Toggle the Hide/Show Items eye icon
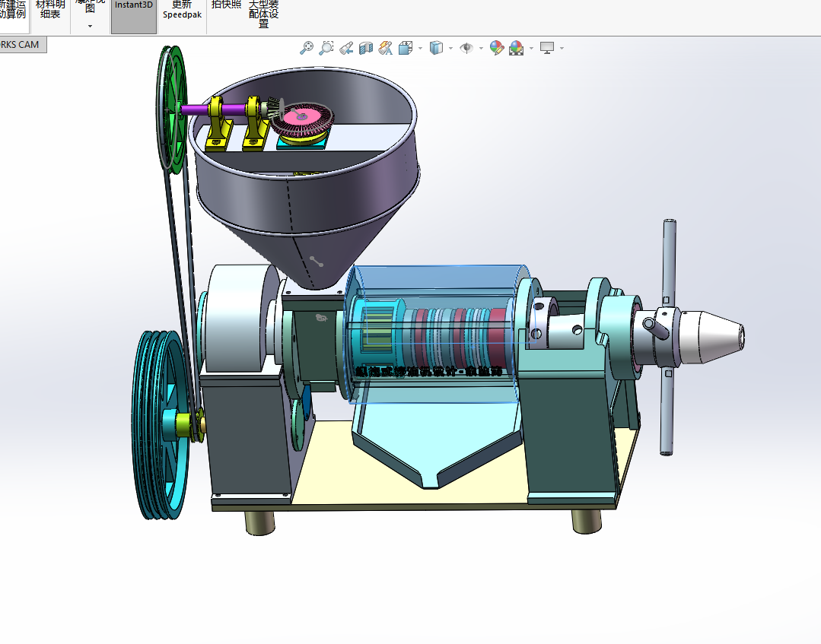 (466, 48)
